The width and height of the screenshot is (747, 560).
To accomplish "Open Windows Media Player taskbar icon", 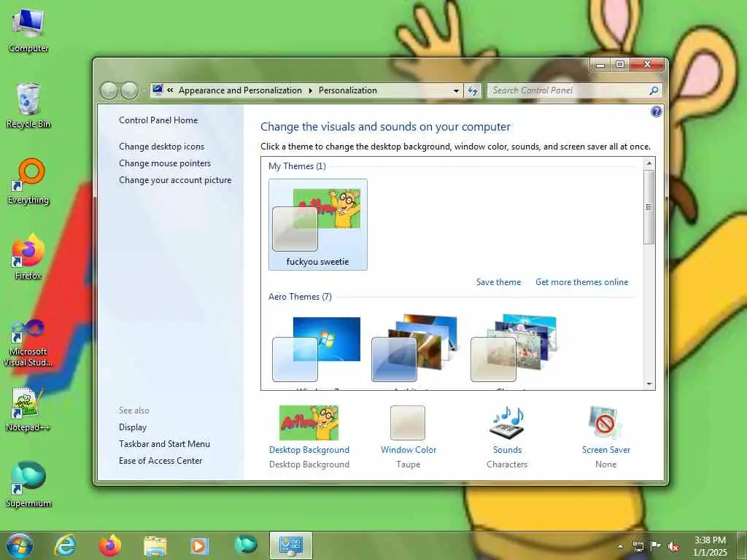I will click(200, 545).
